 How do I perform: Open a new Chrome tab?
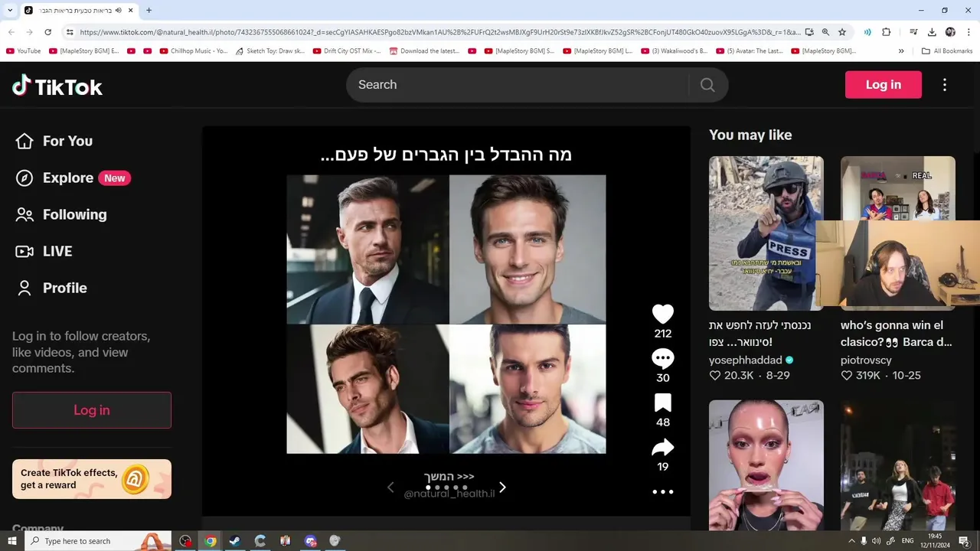[x=149, y=11]
